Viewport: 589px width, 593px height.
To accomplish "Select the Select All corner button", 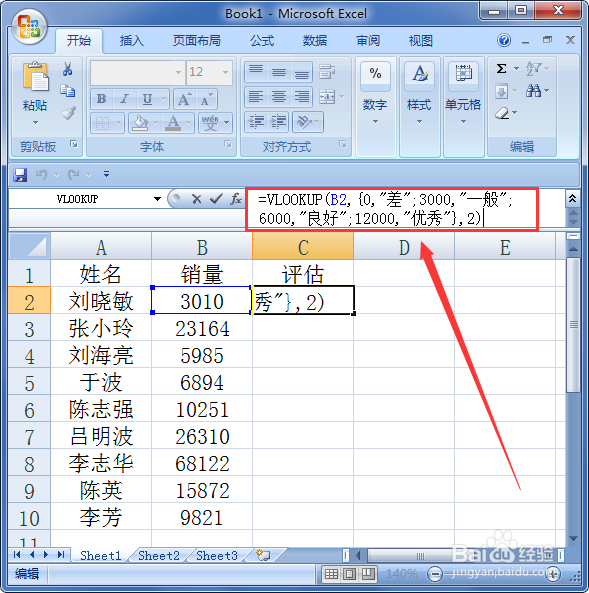I will [x=30, y=247].
